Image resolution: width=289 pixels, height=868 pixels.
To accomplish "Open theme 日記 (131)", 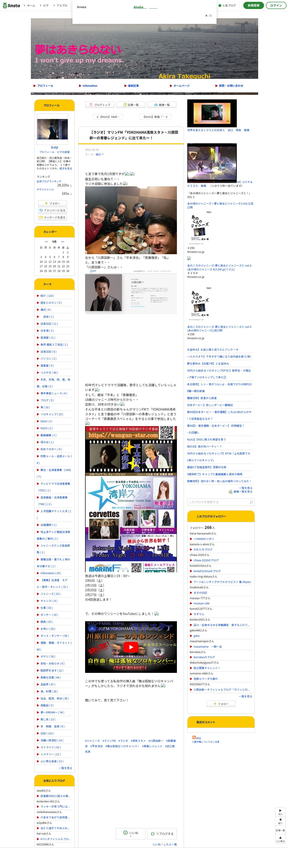I will (47, 733).
